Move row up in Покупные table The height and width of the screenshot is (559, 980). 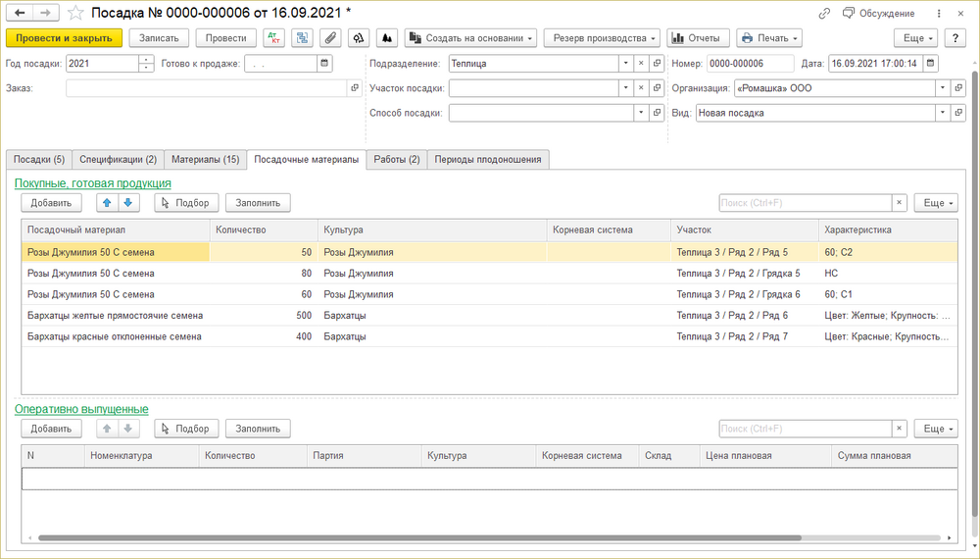pos(106,203)
